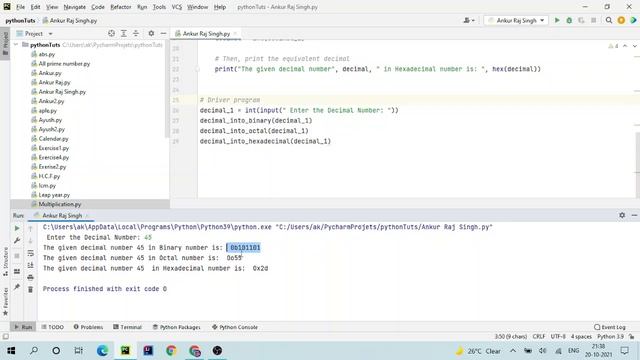Open the Terminal tool window
640x360 pixels.
point(127,327)
